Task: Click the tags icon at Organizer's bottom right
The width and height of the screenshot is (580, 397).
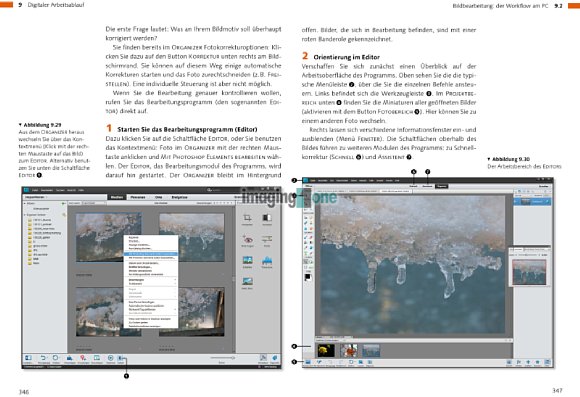Action: coord(274,357)
